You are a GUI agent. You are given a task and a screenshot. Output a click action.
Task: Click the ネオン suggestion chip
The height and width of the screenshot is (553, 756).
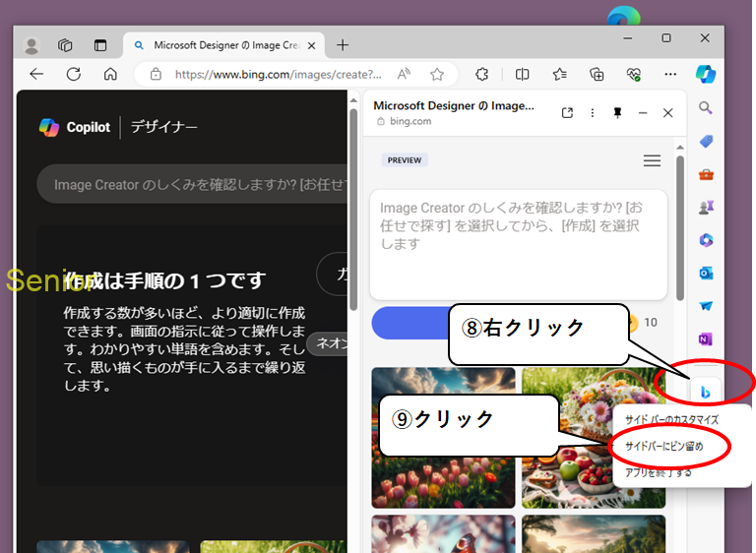pyautogui.click(x=329, y=343)
